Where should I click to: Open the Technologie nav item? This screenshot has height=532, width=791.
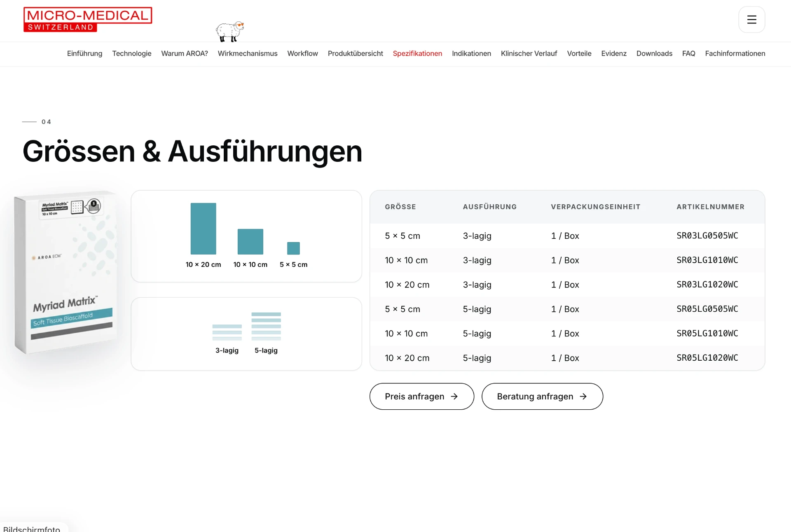(132, 54)
